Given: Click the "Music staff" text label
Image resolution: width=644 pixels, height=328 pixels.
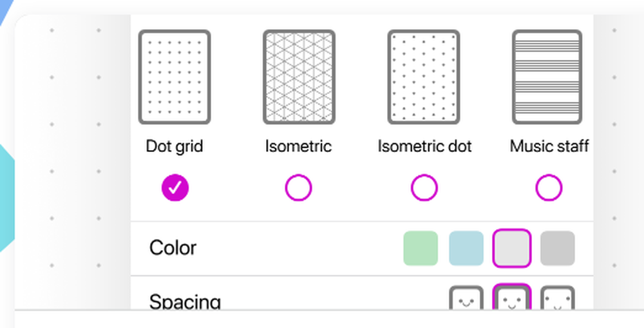Looking at the screenshot, I should pos(549,146).
